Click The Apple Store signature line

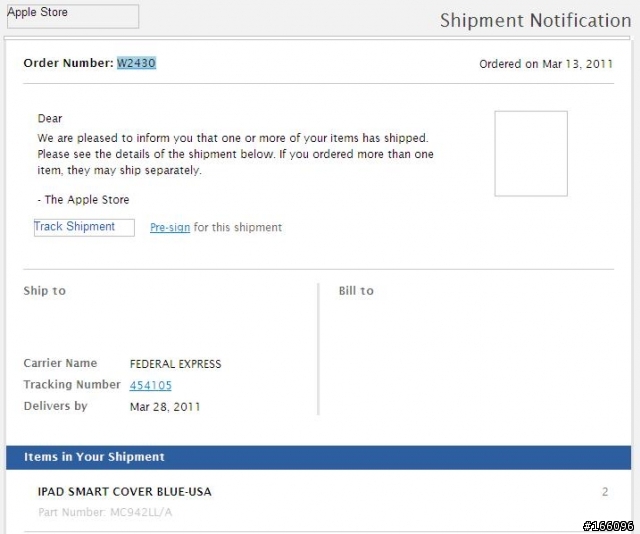point(83,200)
